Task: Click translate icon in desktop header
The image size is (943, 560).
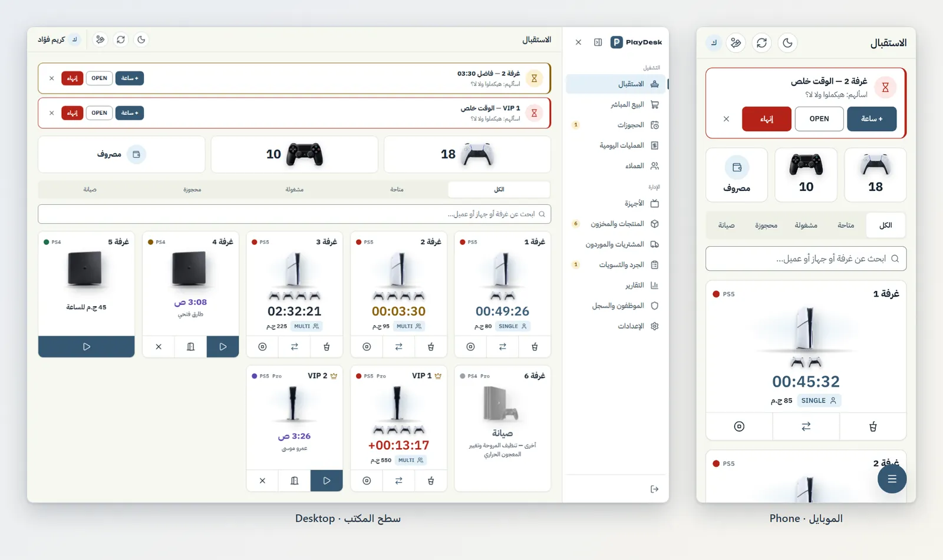Action: pos(100,39)
